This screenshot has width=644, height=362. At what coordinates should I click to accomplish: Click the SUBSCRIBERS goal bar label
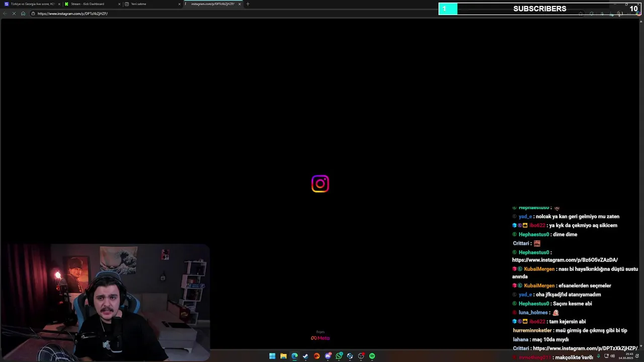point(540,9)
